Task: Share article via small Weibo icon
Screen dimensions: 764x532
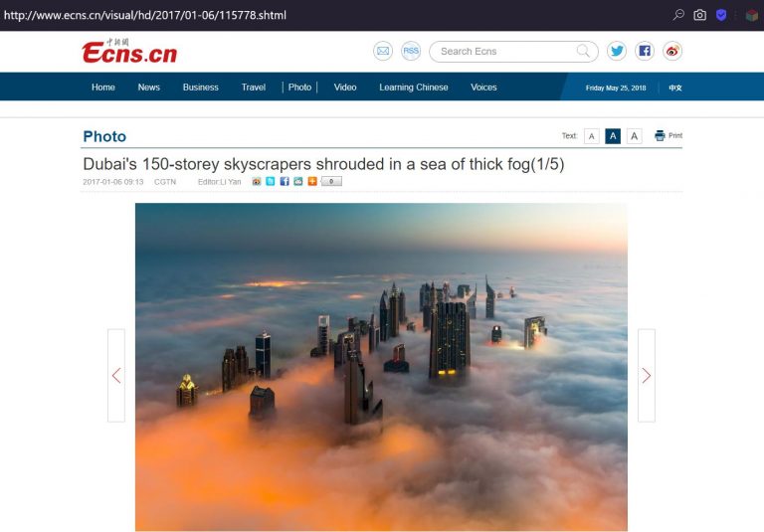Action: coord(257,181)
